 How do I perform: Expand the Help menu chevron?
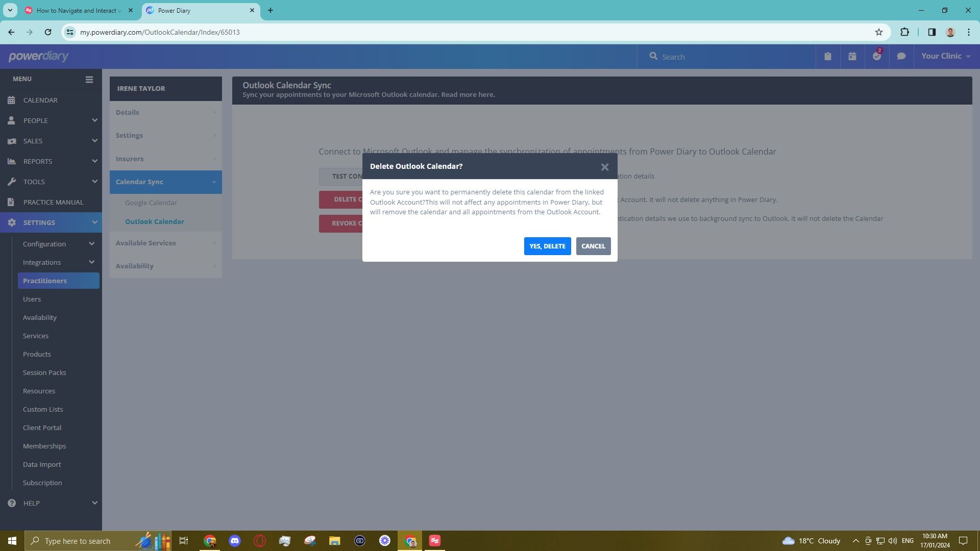[94, 503]
